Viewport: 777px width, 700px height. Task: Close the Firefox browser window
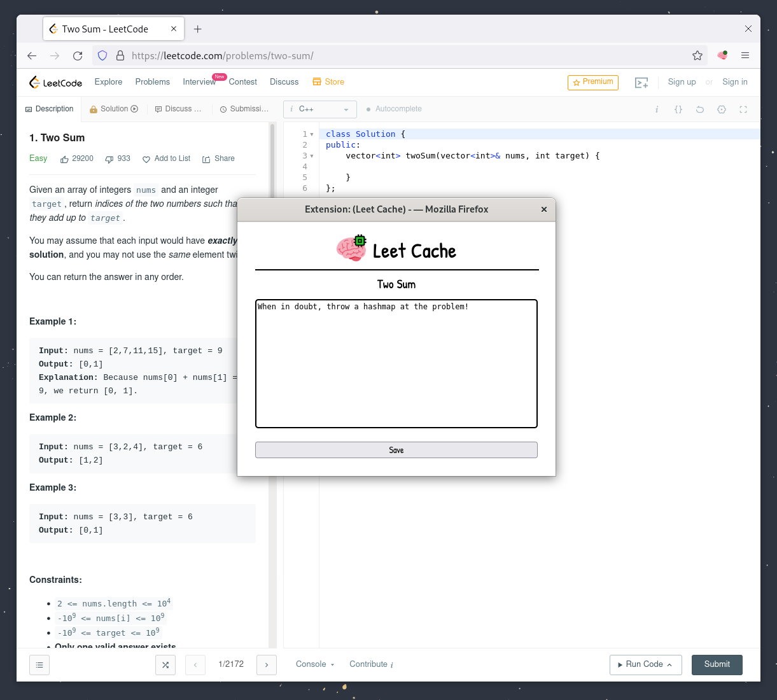tap(748, 29)
